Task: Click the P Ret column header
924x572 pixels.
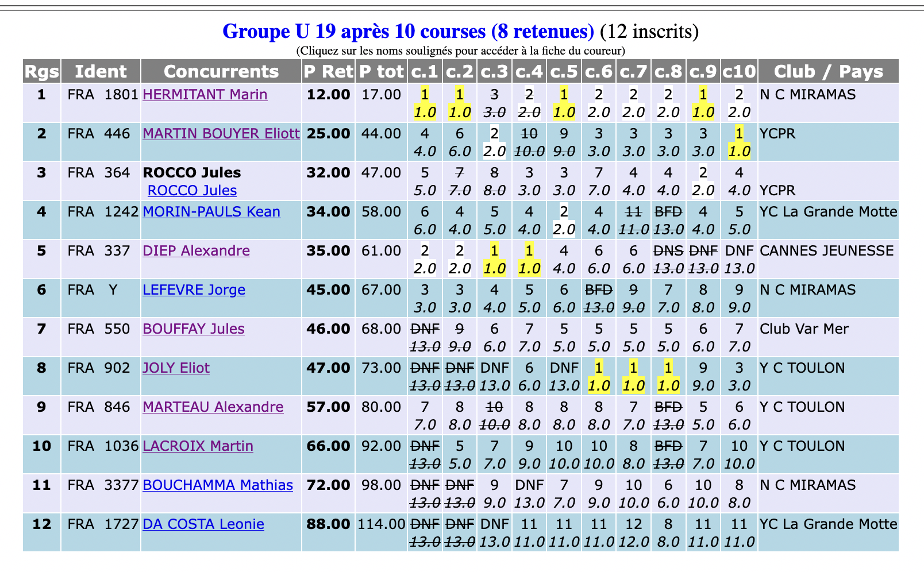Action: click(x=328, y=71)
